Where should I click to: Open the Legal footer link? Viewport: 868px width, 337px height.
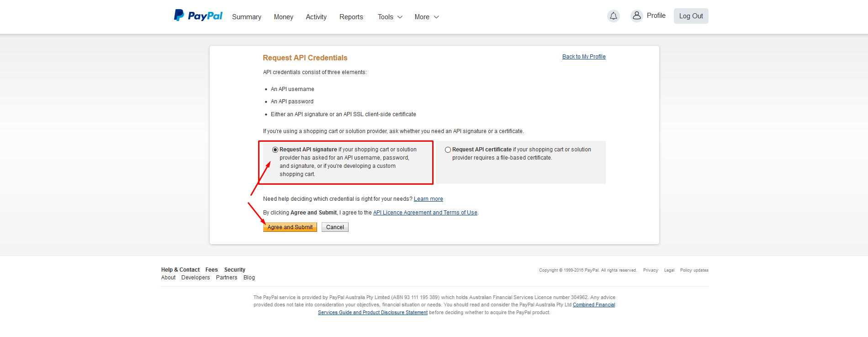point(669,270)
